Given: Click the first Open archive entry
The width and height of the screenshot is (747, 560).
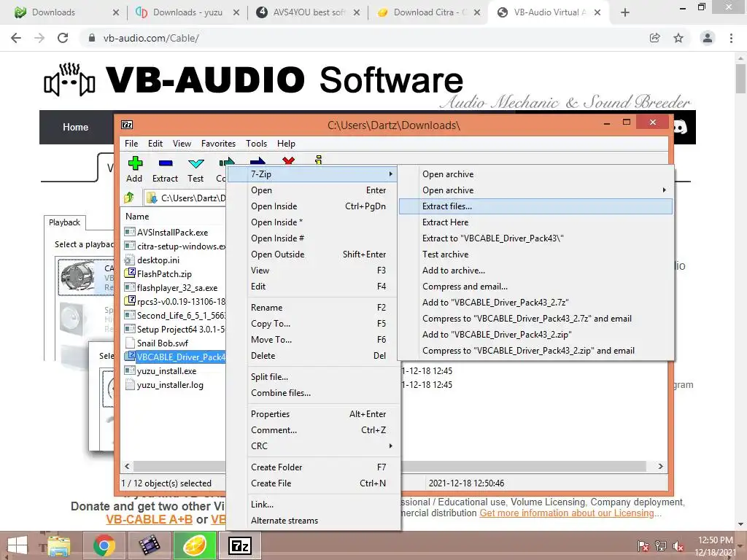Looking at the screenshot, I should [x=535, y=174].
